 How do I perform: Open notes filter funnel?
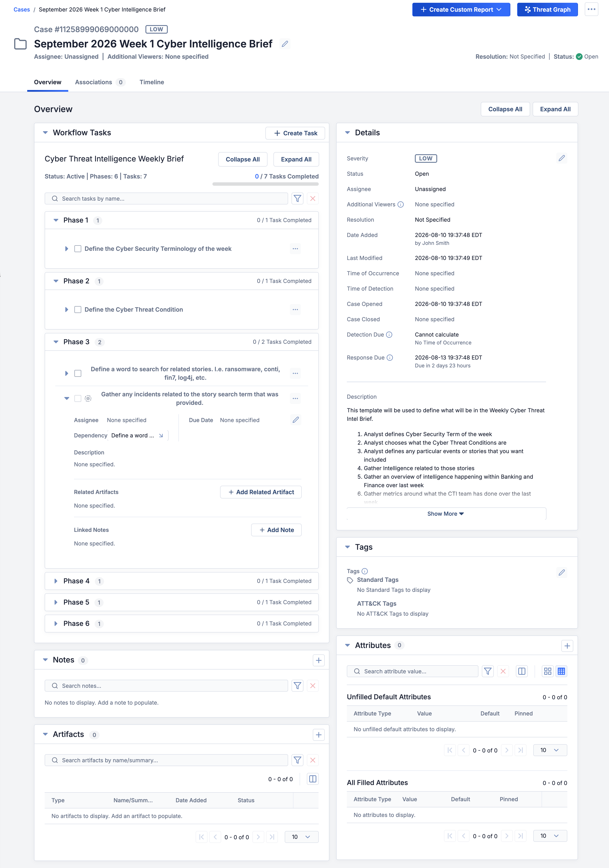pos(297,686)
